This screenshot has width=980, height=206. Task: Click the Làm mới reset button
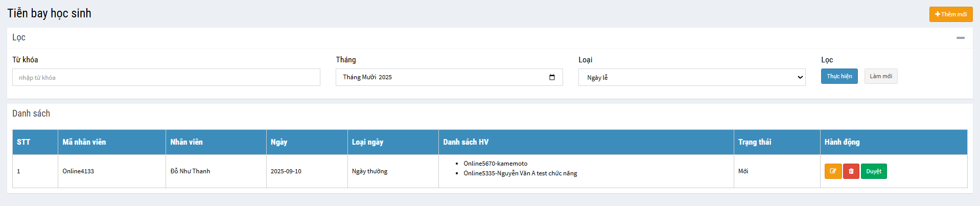[880, 76]
